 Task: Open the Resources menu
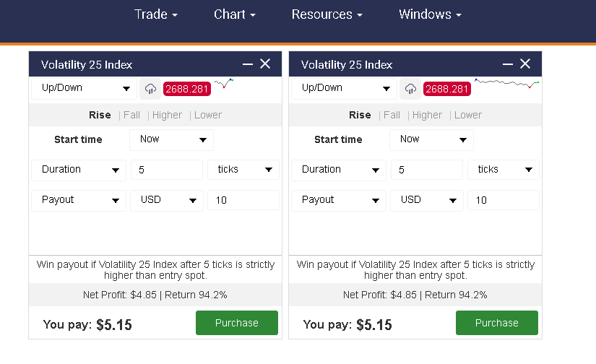coord(327,14)
